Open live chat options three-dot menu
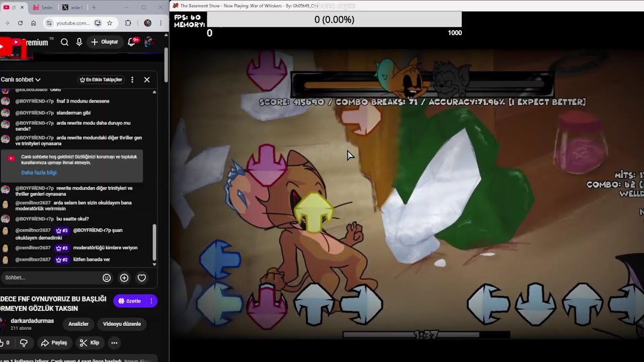 (x=132, y=79)
